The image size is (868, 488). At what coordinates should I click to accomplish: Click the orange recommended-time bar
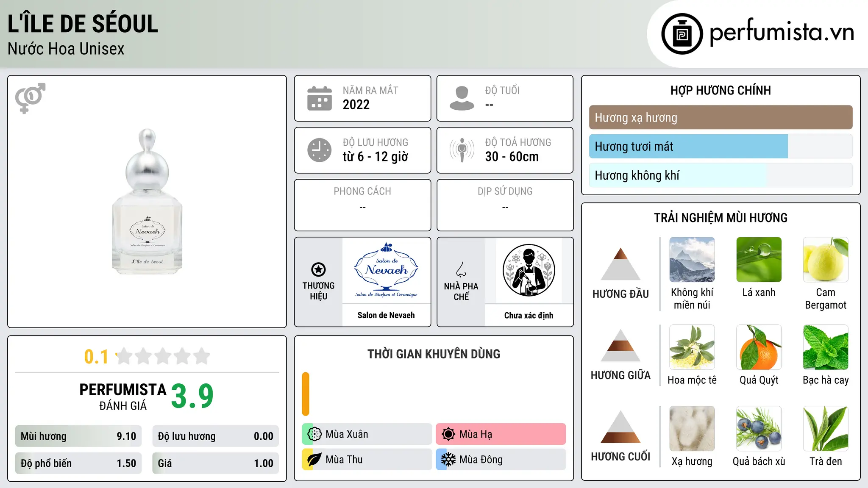pos(306,394)
